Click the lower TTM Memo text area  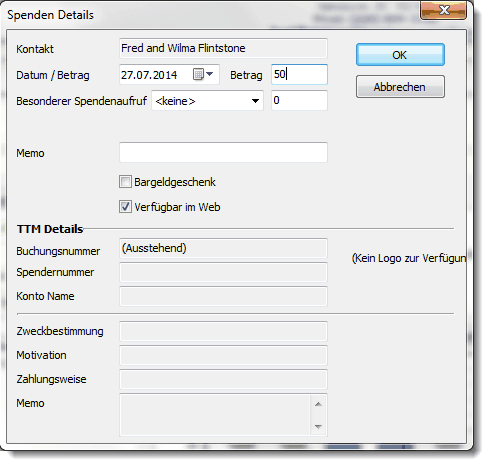(215, 415)
